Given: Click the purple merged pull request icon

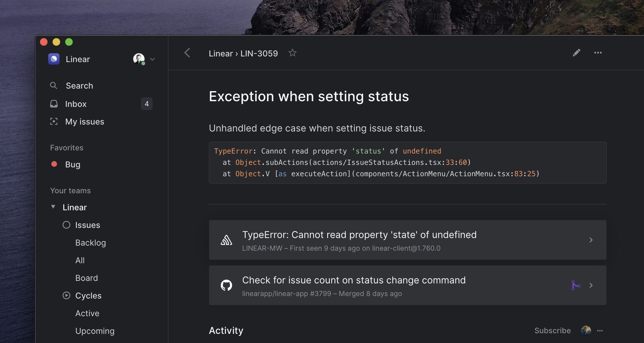Looking at the screenshot, I should (x=575, y=285).
